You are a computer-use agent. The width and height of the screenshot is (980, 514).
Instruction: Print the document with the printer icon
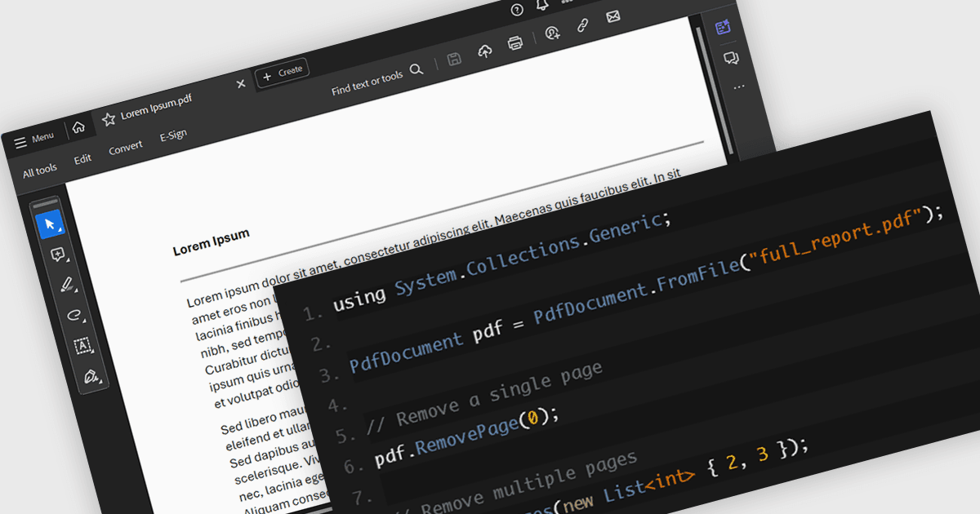(x=515, y=43)
